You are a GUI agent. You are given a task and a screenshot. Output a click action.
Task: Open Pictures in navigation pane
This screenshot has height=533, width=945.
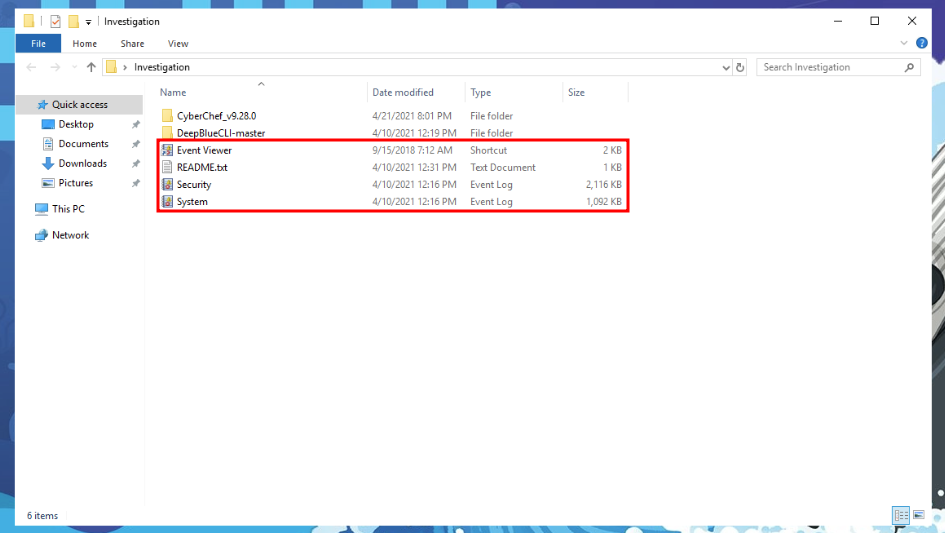[x=76, y=183]
